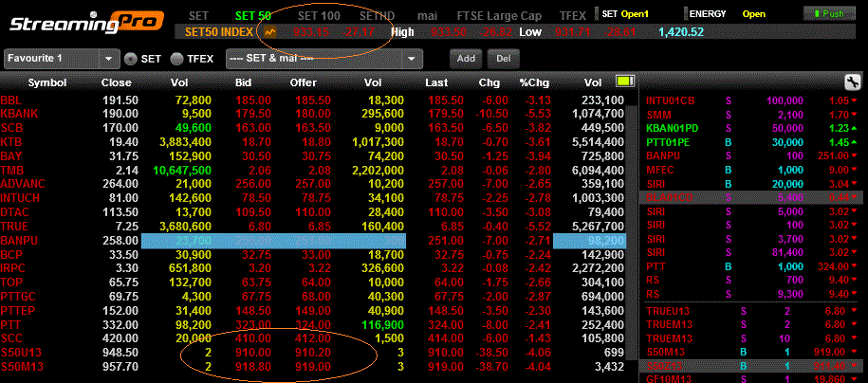This screenshot has width=868, height=383.
Task: Click the Bid column header
Action: point(243,83)
